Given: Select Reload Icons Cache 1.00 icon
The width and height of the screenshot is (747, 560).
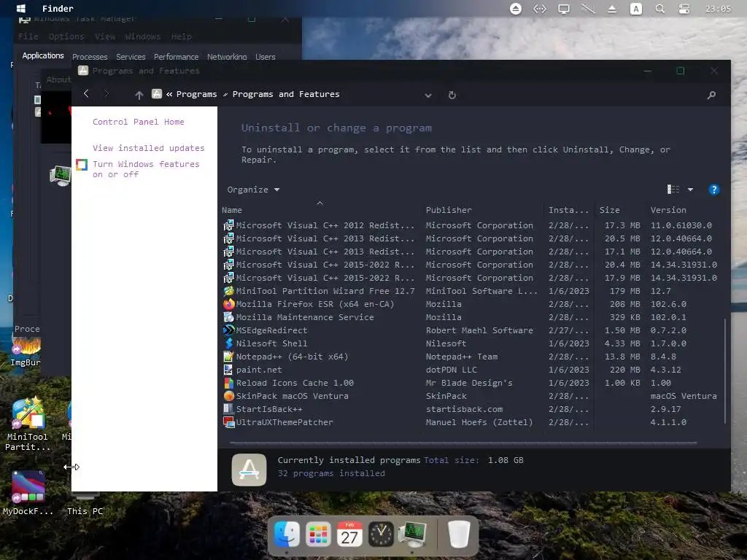Looking at the screenshot, I should tap(228, 383).
